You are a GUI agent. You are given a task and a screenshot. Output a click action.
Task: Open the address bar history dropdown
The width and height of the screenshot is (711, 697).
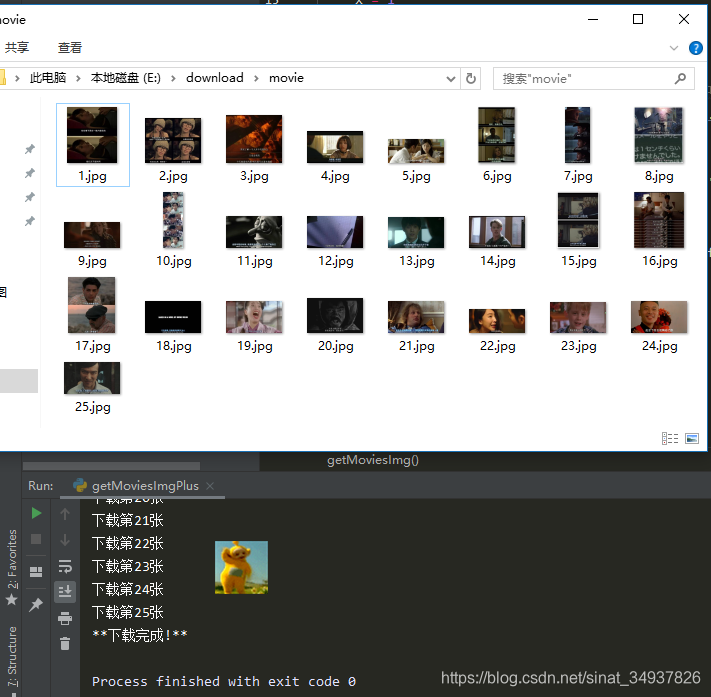coord(450,78)
